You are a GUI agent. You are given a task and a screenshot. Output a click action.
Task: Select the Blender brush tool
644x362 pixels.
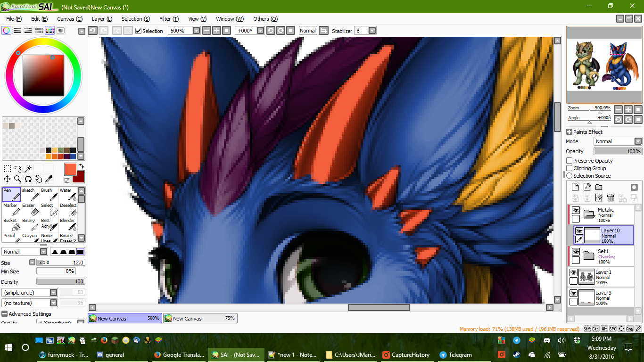[x=68, y=224]
